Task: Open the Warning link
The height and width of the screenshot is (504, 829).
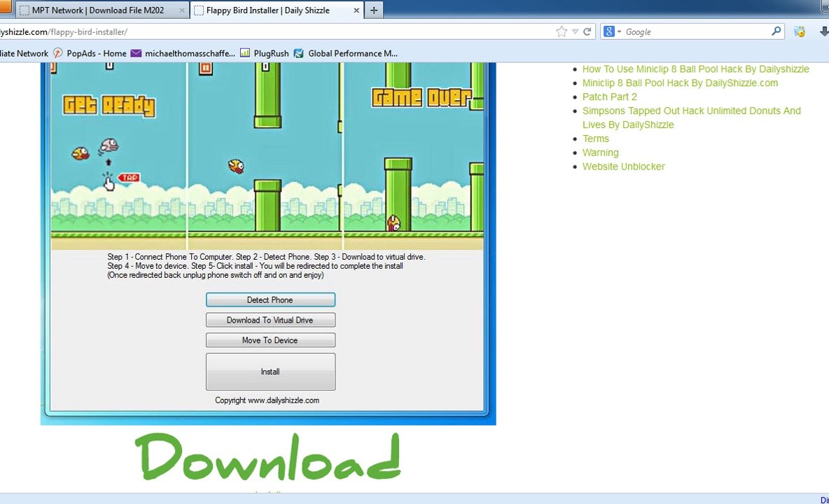Action: [600, 153]
